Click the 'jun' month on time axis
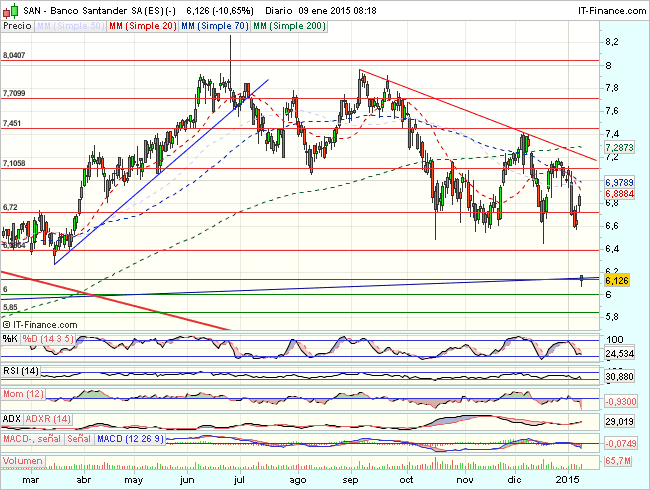 click(x=187, y=480)
